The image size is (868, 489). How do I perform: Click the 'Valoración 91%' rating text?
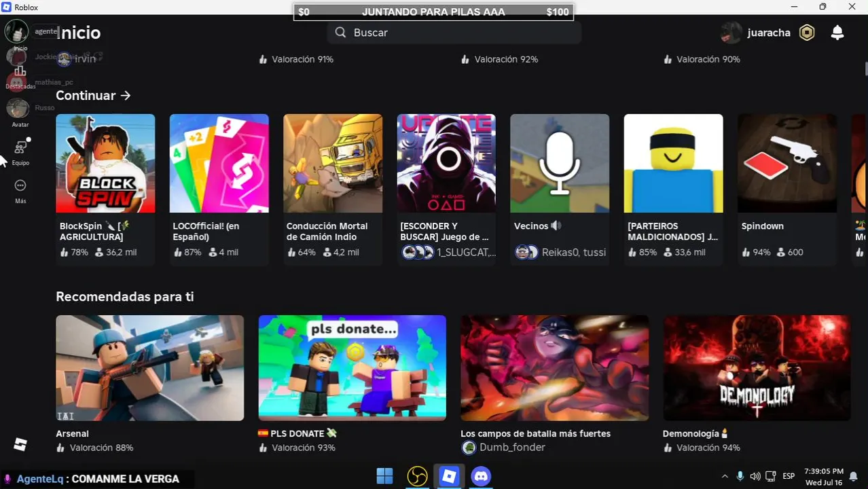302,59
